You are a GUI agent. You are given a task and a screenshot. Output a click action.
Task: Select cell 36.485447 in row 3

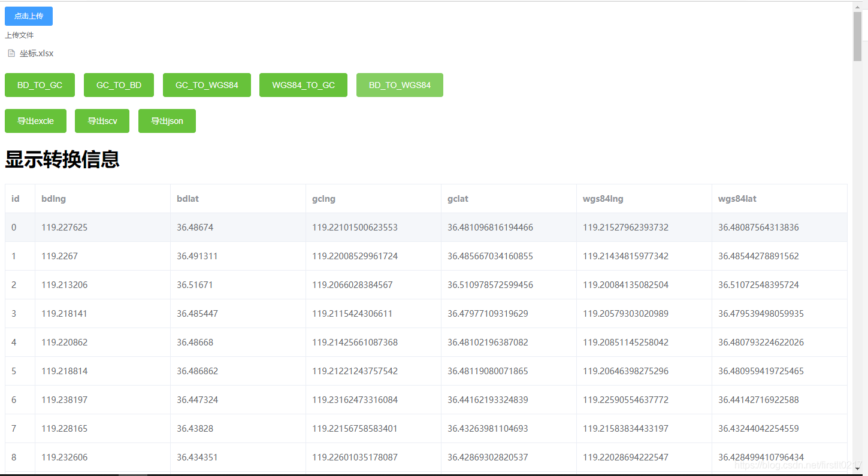point(238,314)
